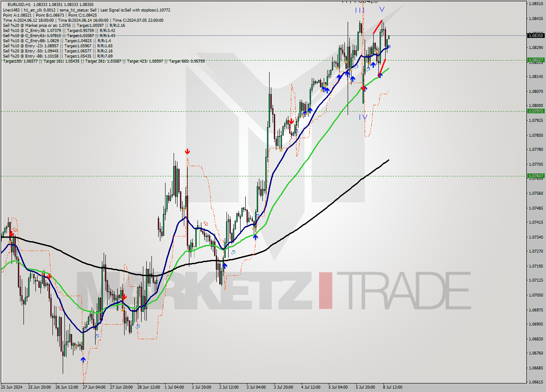Screen dimensions: 546x392
Task: Click the 1.08510 price scale value
Action: [x=535, y=4]
